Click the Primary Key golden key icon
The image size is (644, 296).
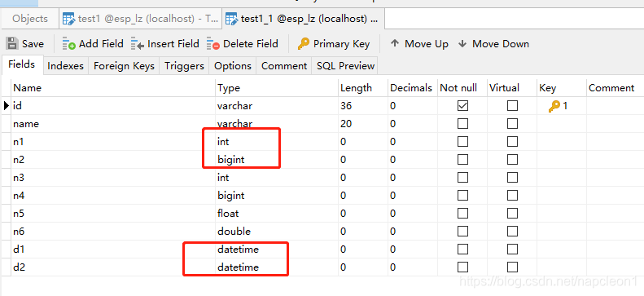point(303,43)
